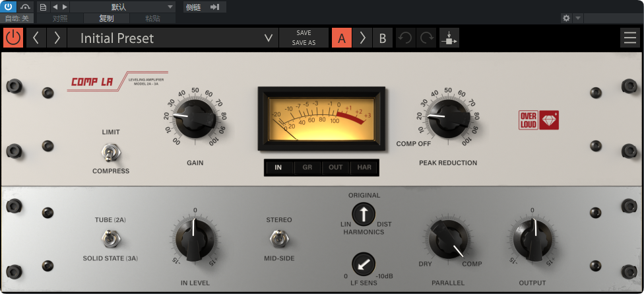Click the 粘贴 paste button
644x294 pixels.
click(153, 18)
